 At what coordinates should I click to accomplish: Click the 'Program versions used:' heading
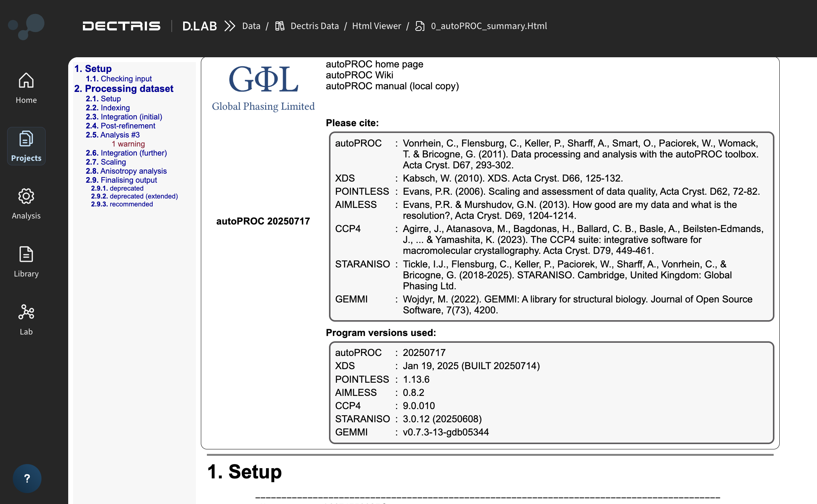[x=381, y=333]
